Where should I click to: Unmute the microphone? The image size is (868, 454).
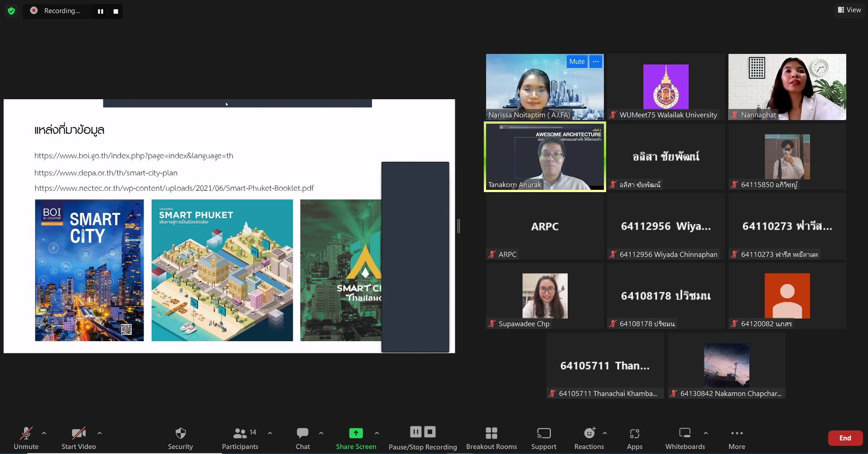pyautogui.click(x=26, y=434)
